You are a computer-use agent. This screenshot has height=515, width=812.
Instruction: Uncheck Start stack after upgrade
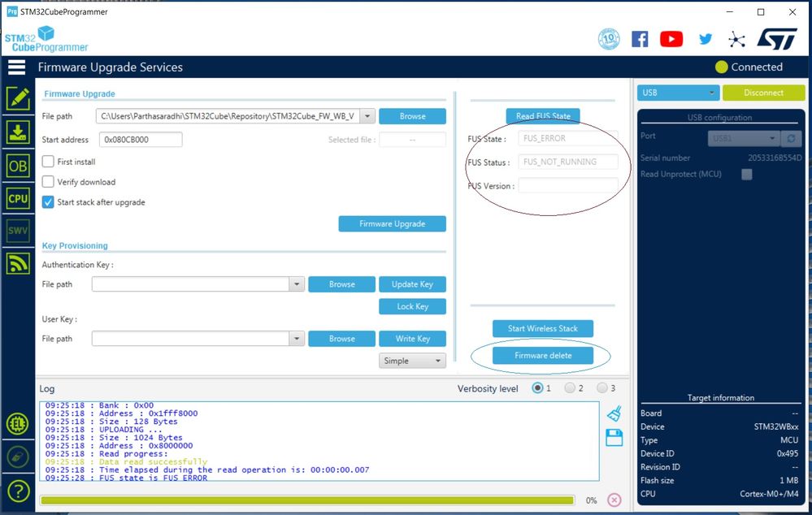pos(48,202)
